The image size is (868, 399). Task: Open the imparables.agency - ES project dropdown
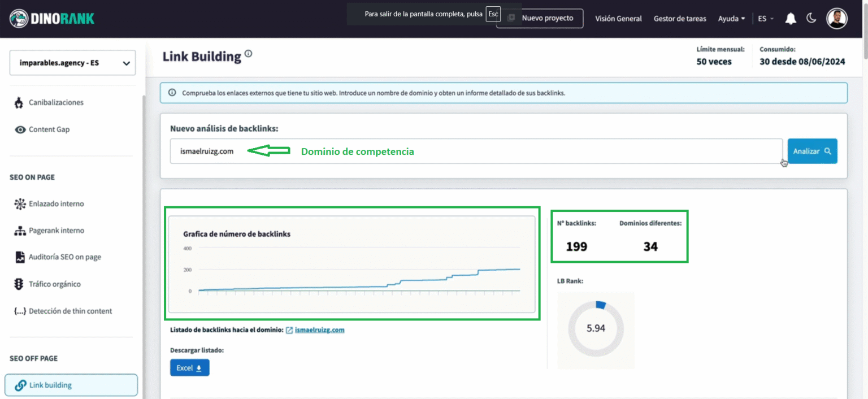pyautogui.click(x=72, y=63)
